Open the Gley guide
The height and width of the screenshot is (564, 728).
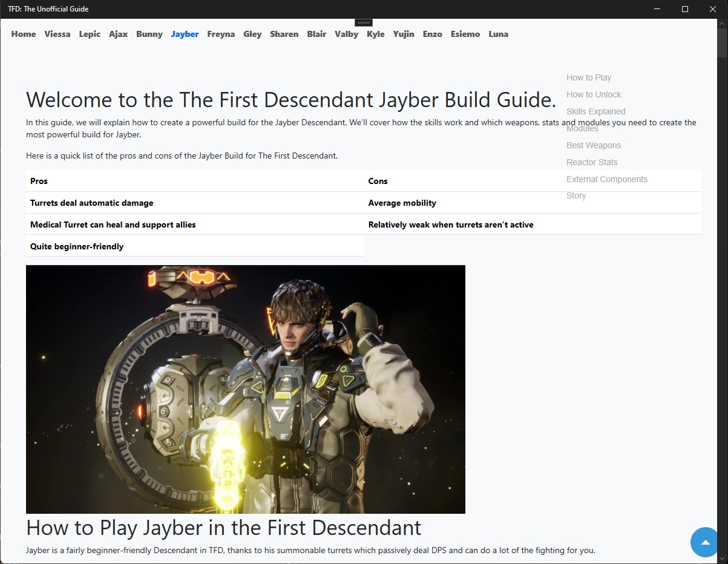click(252, 34)
